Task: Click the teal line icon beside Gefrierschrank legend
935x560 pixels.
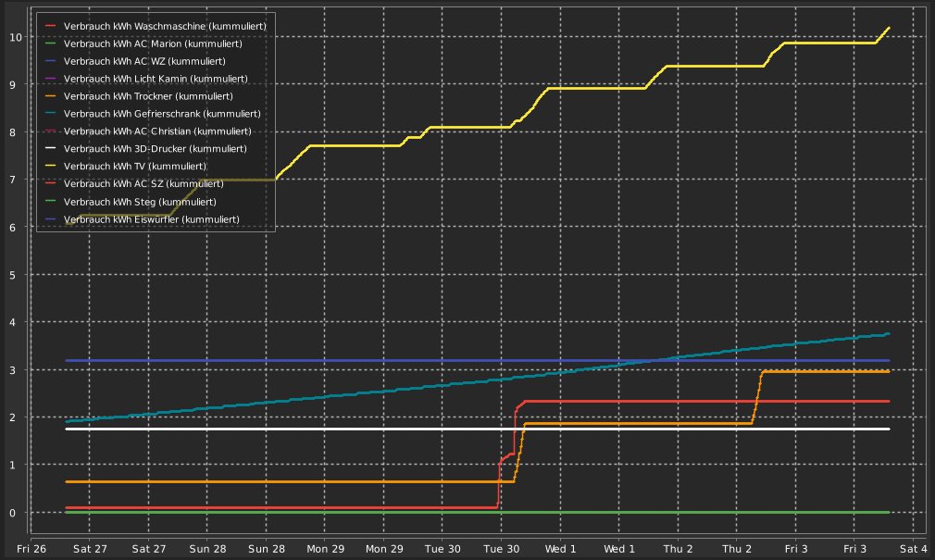Action: 51,114
